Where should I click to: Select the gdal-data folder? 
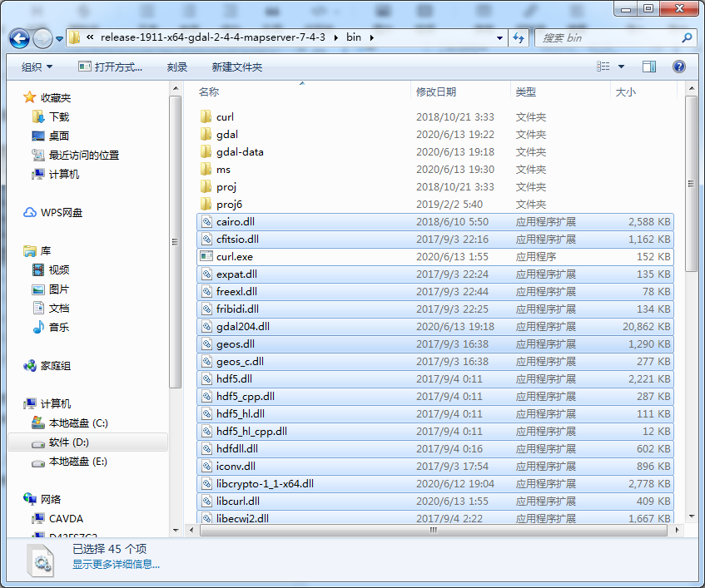(x=435, y=152)
